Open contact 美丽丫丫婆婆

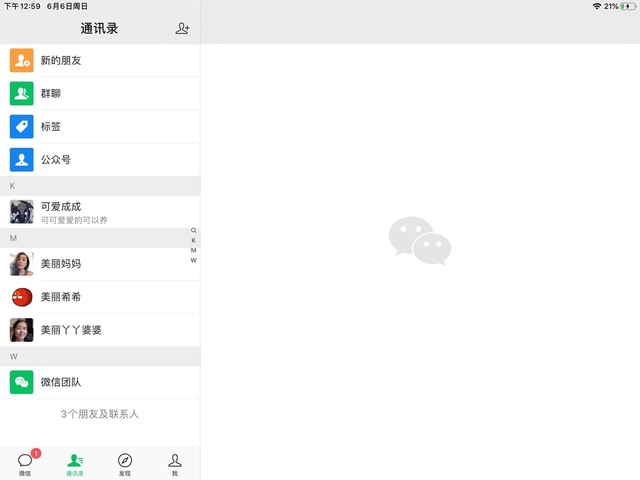100,330
